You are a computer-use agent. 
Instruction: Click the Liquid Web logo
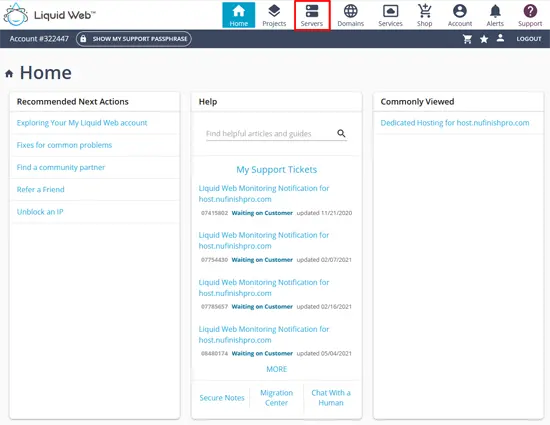(49, 15)
